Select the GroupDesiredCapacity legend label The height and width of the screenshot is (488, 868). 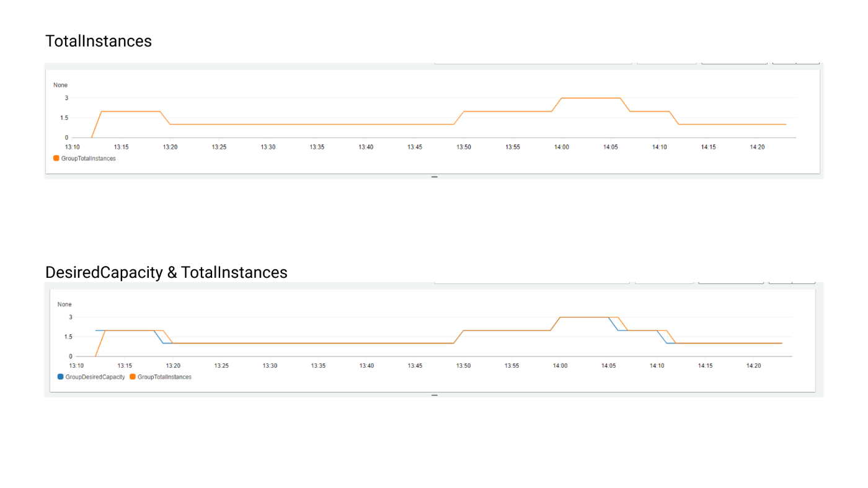[95, 377]
